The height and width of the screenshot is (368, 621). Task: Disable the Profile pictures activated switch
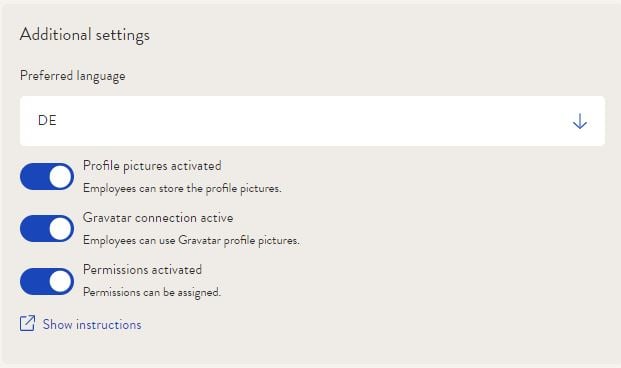(x=47, y=176)
